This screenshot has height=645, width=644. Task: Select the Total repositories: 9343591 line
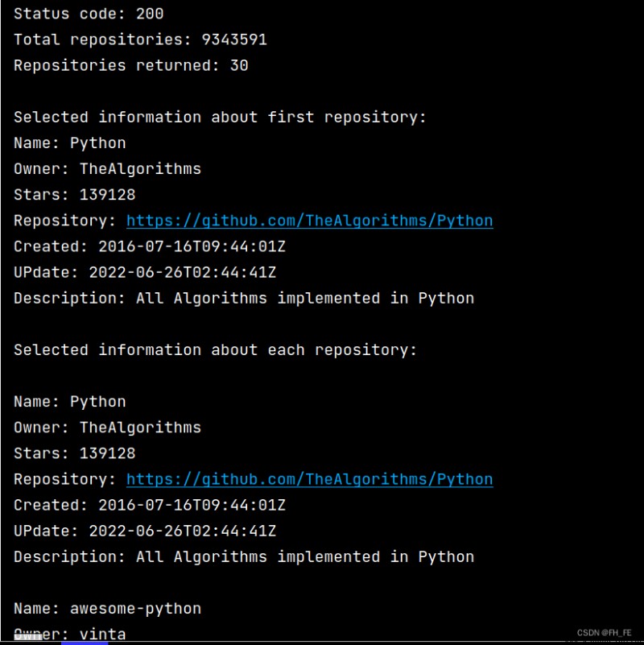point(140,39)
